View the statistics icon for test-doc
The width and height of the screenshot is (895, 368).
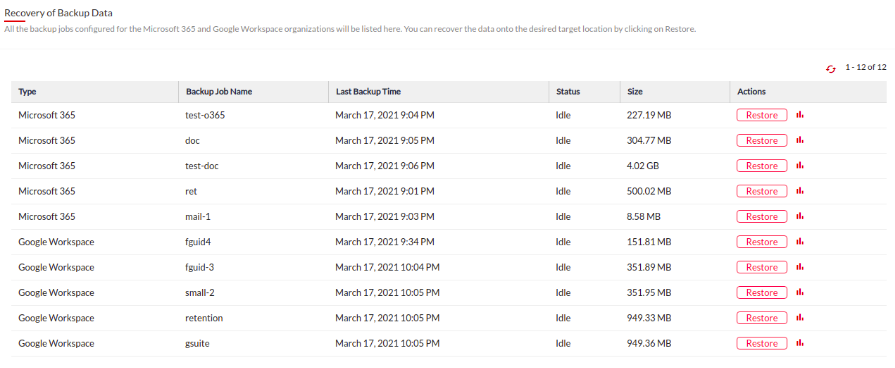pos(800,165)
